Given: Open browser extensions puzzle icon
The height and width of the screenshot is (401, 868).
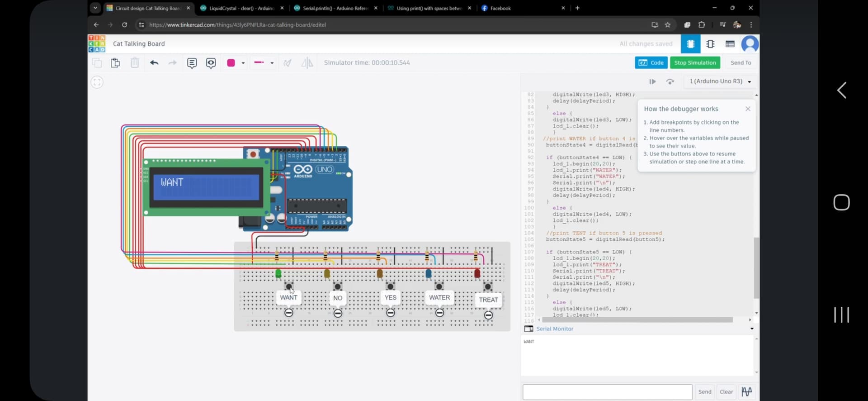Looking at the screenshot, I should point(702,25).
